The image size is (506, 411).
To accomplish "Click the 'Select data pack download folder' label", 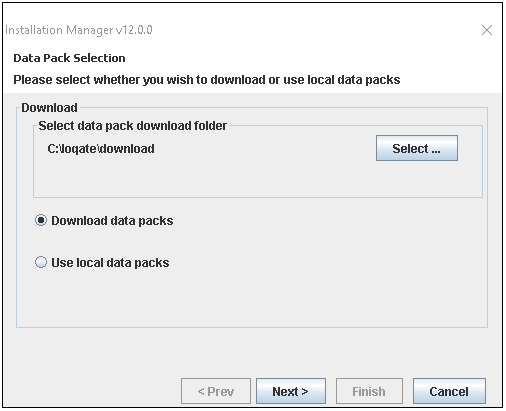I will pos(133,126).
